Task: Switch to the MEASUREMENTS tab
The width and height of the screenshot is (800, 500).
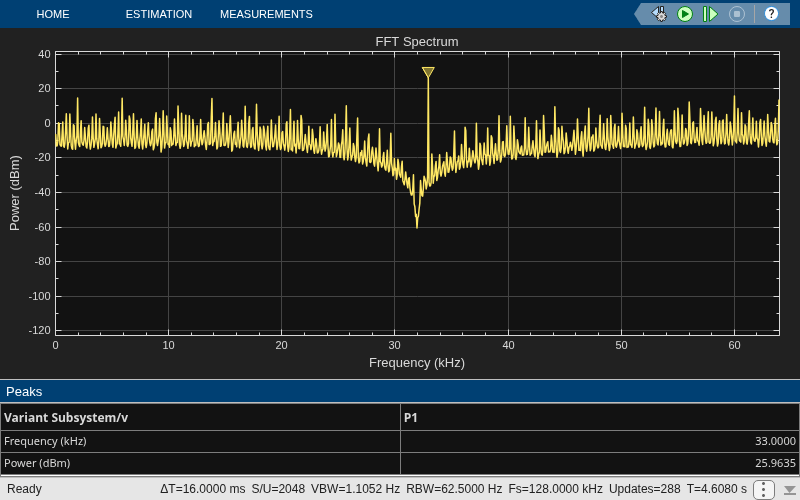Action: click(x=266, y=14)
